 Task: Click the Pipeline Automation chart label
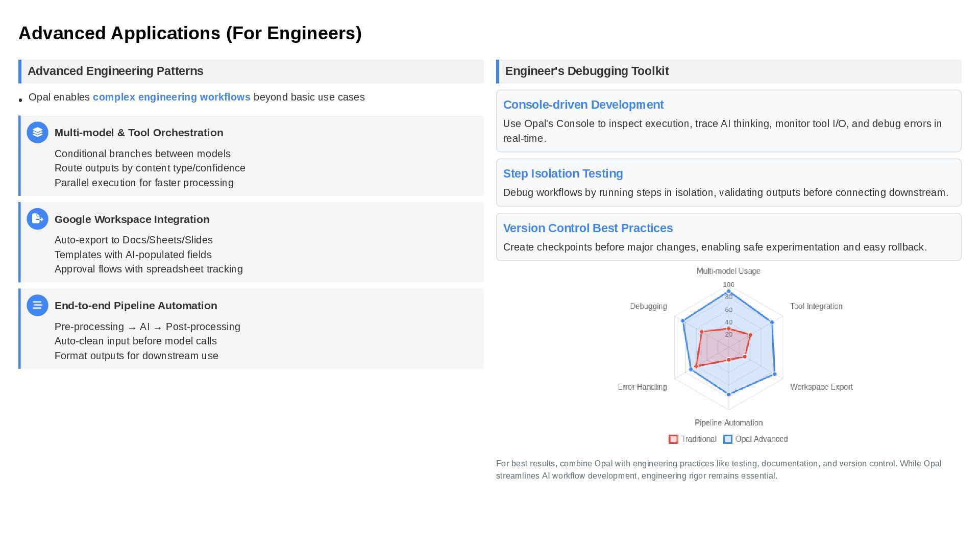coord(728,422)
